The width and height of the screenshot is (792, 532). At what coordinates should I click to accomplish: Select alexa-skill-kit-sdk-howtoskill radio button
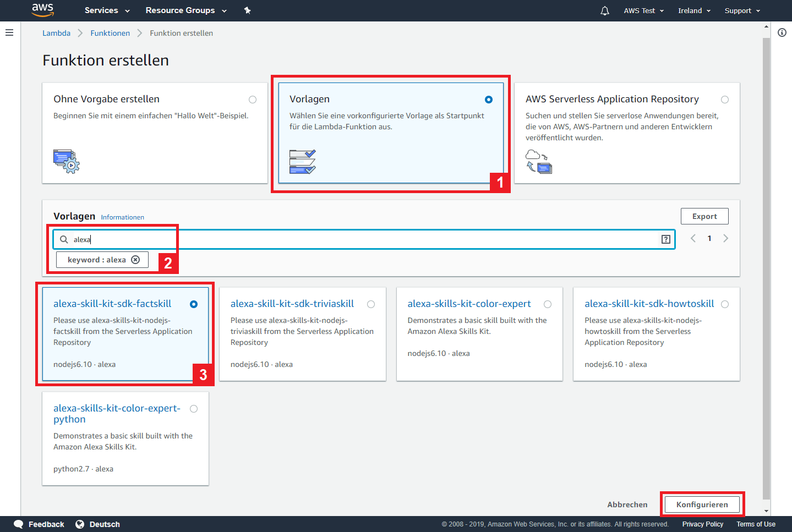pos(725,304)
